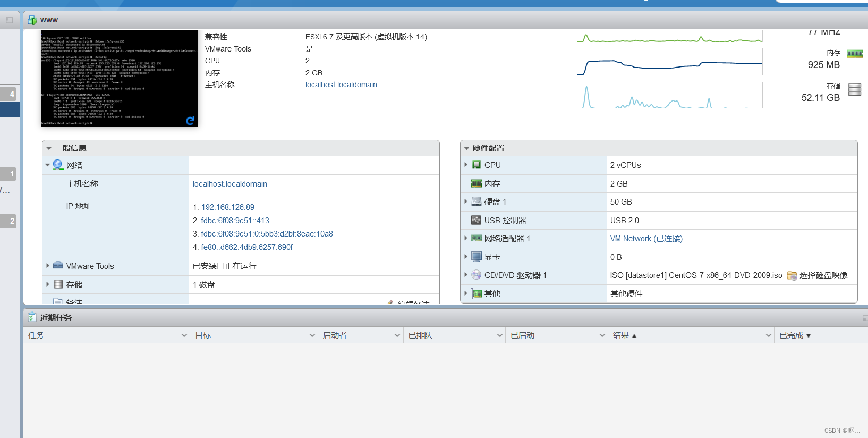Click the 1 磁盘 value
868x438 pixels.
point(204,285)
